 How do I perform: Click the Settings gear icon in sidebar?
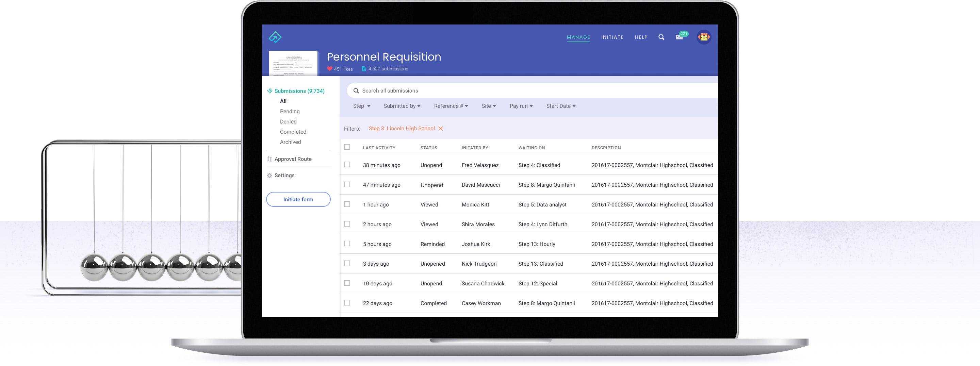point(269,176)
